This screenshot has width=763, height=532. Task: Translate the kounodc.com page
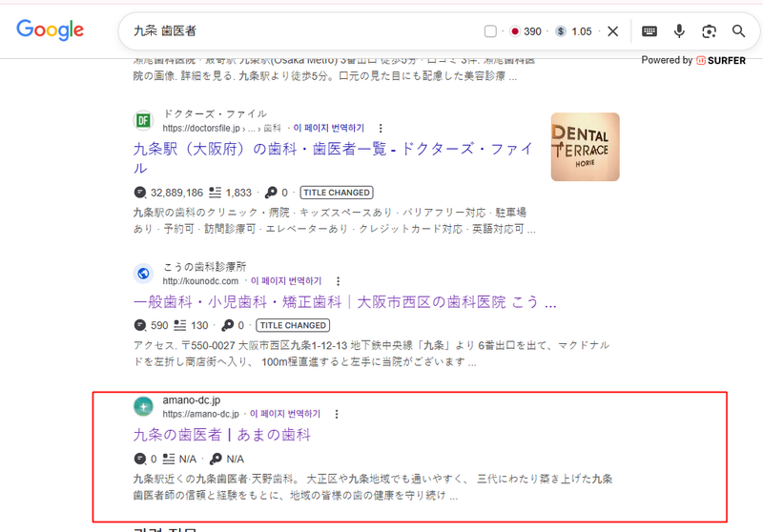pyautogui.click(x=286, y=281)
